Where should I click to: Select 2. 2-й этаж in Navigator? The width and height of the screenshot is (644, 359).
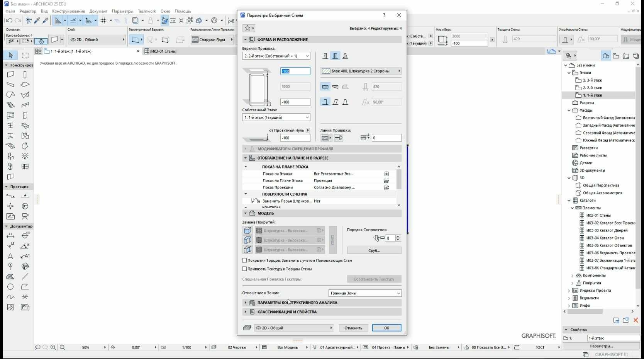tap(592, 88)
